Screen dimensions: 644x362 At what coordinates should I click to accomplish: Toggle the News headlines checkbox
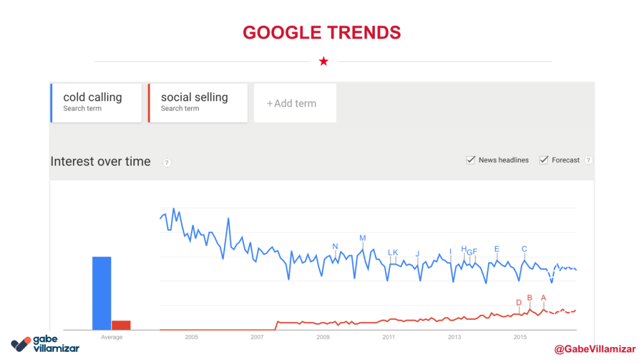(x=470, y=160)
